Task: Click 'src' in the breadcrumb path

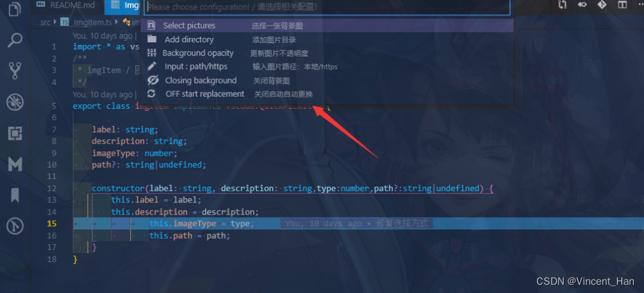Action: pos(45,22)
